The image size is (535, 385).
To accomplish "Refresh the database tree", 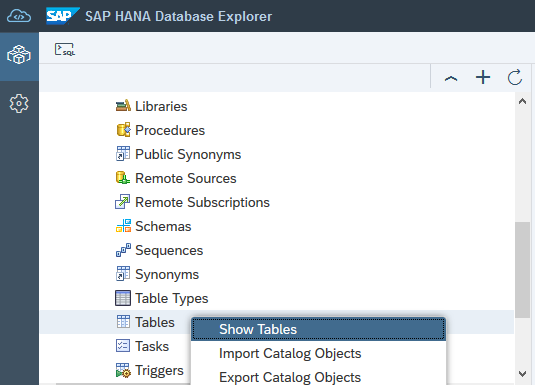I will point(515,77).
